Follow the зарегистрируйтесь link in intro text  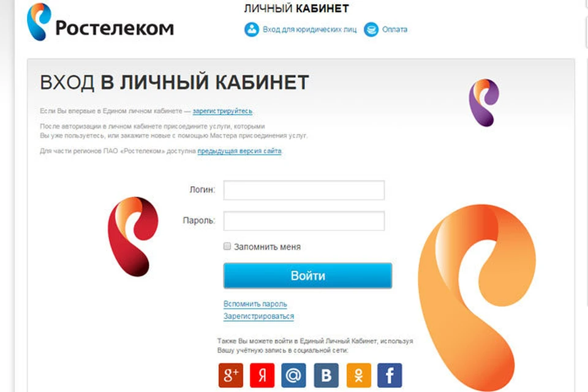coord(222,111)
